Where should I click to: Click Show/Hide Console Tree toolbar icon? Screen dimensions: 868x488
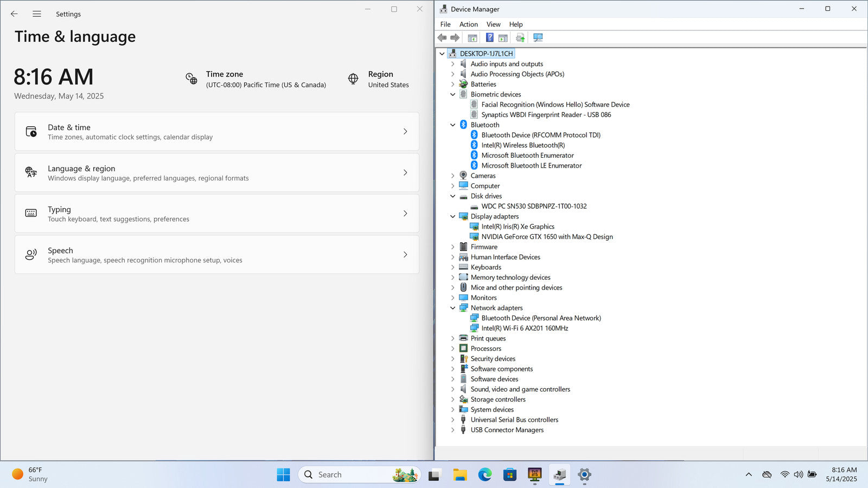(473, 37)
